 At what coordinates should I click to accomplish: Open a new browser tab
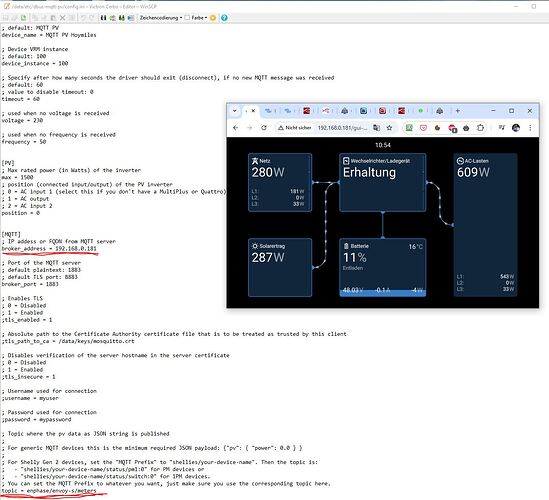click(x=458, y=111)
